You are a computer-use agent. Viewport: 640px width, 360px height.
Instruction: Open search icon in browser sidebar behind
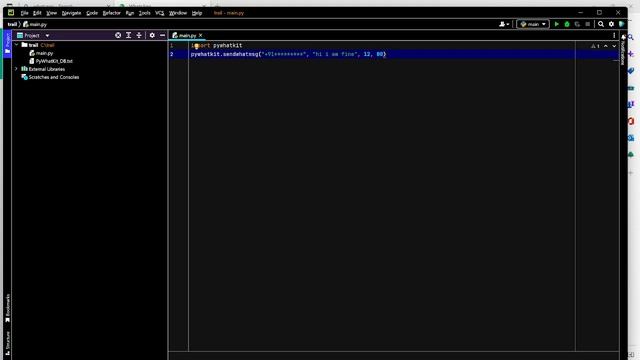pos(631,37)
